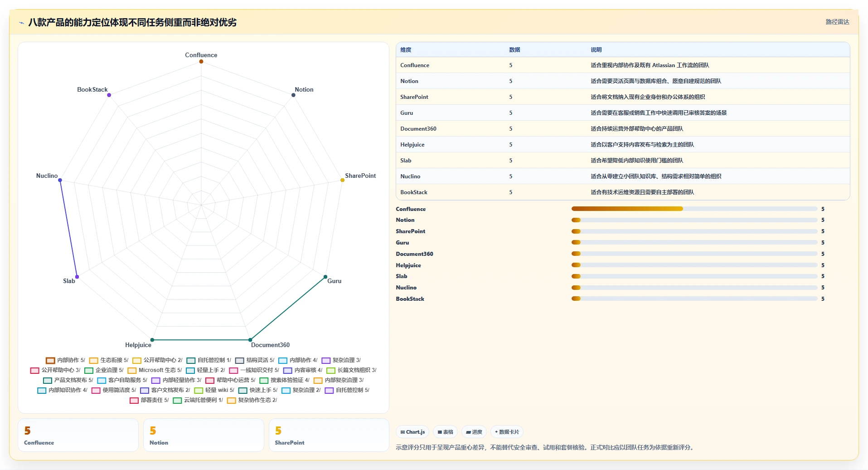Toggle legend entry 轻量 wiki 5/

(214, 390)
